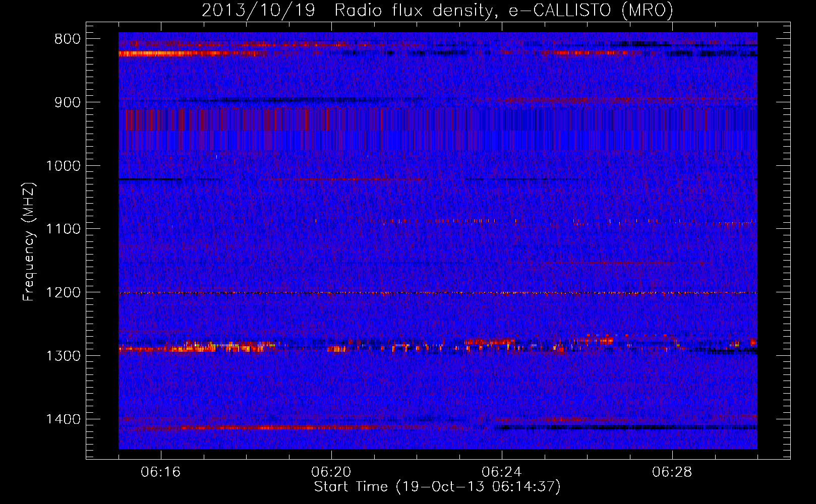
Task: Select the 1100 frequency axis label
Action: click(x=63, y=229)
